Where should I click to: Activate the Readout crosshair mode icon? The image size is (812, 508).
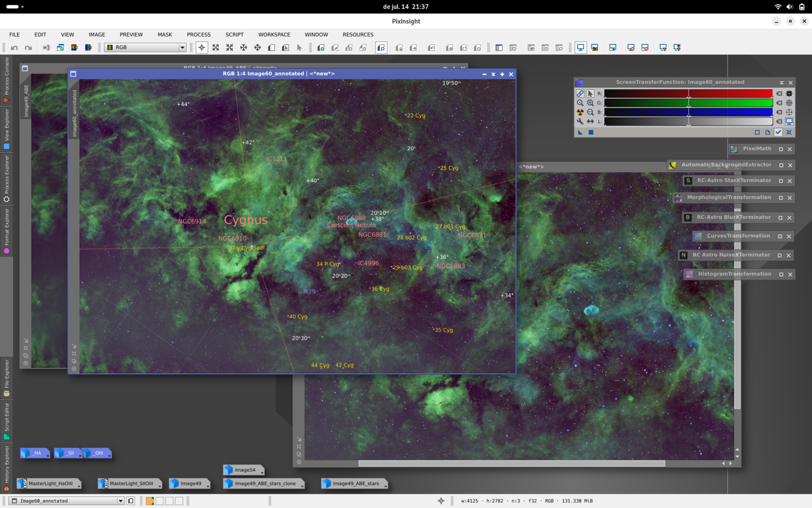coord(201,48)
